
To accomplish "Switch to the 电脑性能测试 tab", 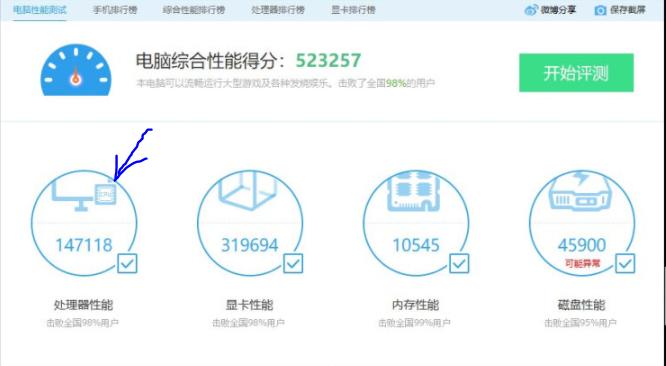I will click(x=40, y=10).
